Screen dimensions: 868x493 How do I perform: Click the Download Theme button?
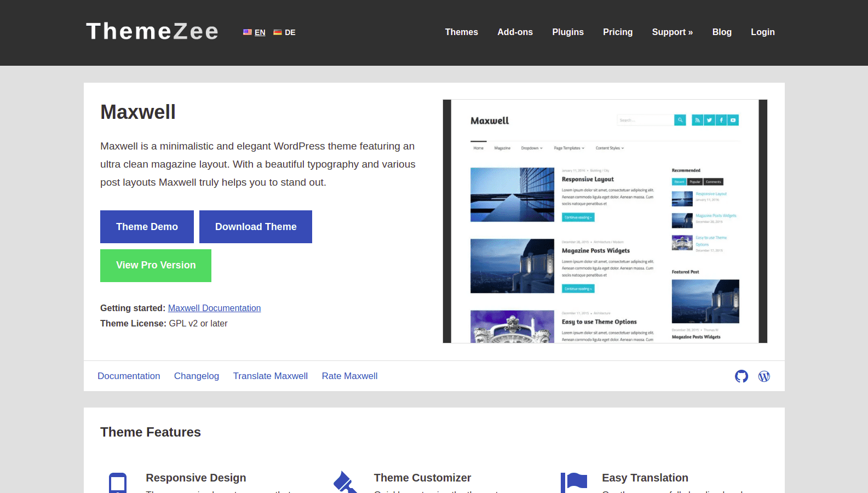(256, 227)
